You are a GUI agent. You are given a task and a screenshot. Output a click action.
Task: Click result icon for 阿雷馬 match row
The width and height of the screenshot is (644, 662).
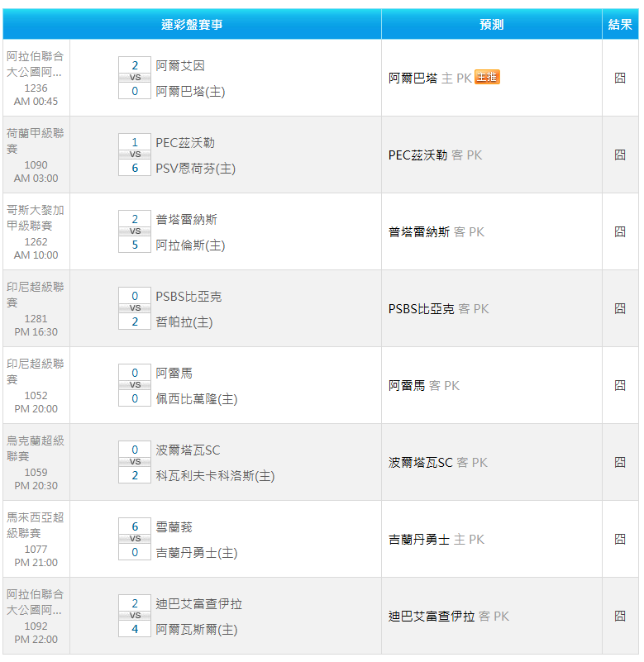click(620, 385)
